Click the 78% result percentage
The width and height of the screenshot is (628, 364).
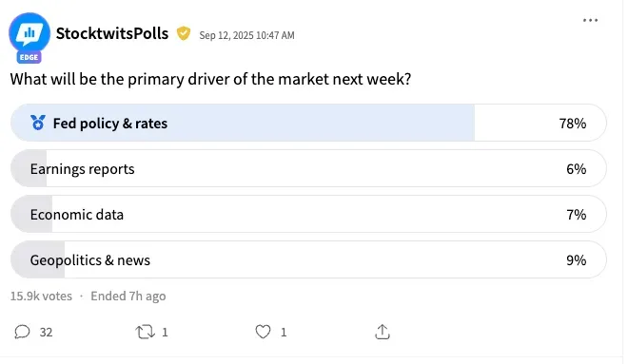(x=572, y=124)
